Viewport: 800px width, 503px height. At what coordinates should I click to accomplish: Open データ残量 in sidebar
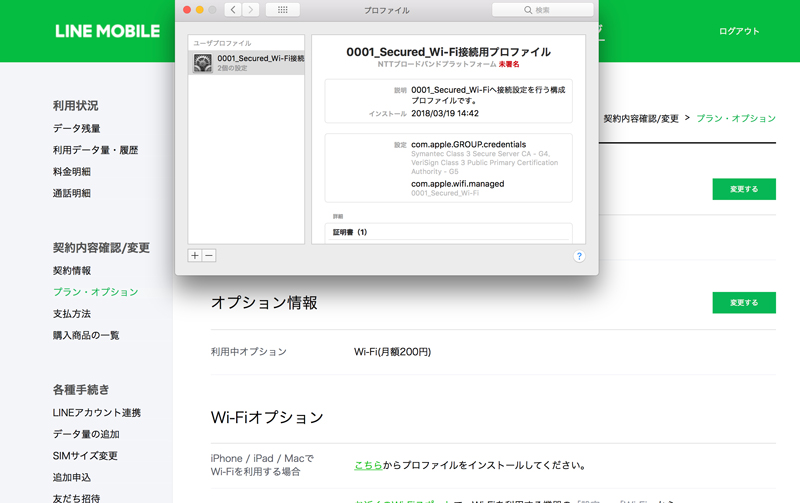pos(77,129)
